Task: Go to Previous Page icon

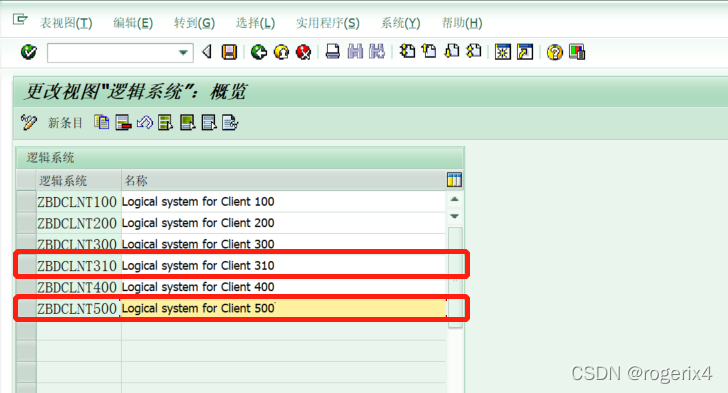Action: pyautogui.click(x=429, y=52)
